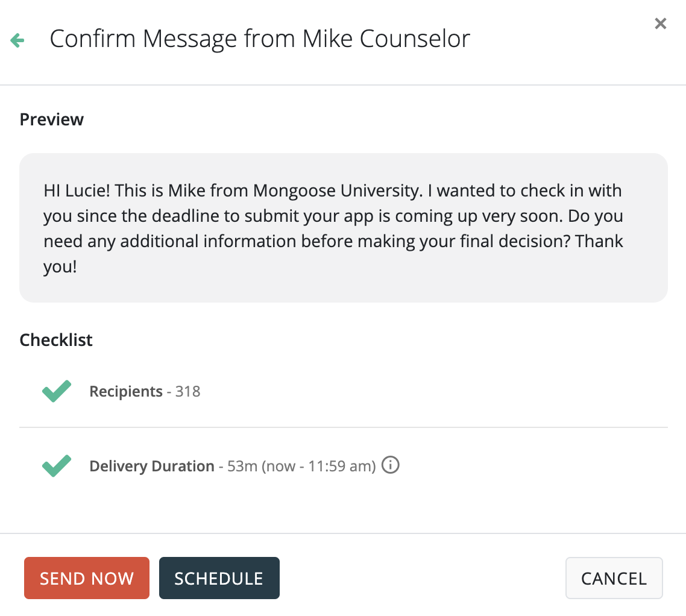686x616 pixels.
Task: Click the "HI Lucie!" greeting in preview
Action: coord(77,191)
